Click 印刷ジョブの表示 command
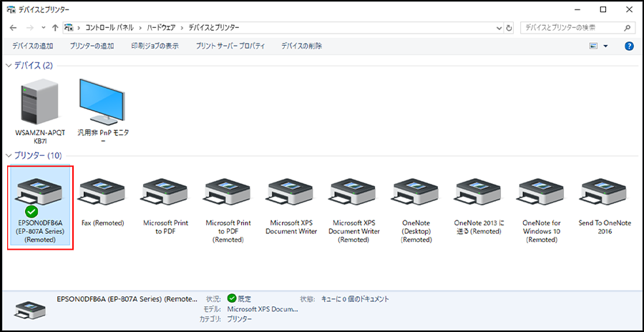Image resolution: width=644 pixels, height=332 pixels. point(155,46)
